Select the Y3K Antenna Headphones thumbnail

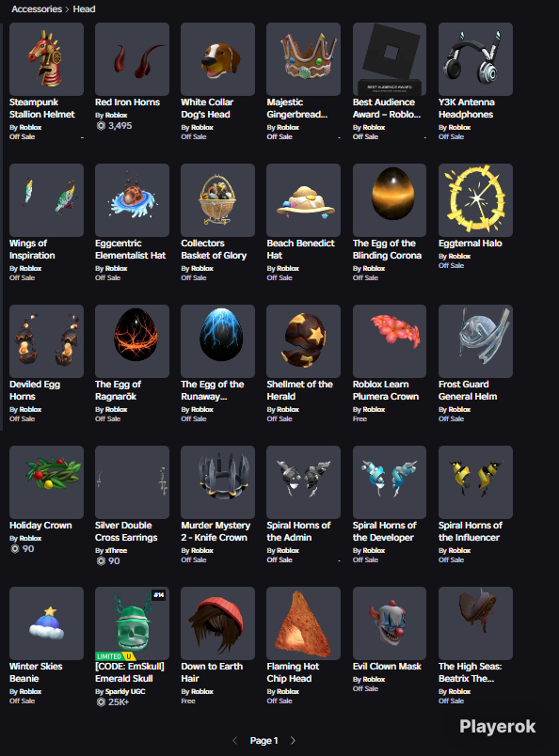click(x=475, y=59)
